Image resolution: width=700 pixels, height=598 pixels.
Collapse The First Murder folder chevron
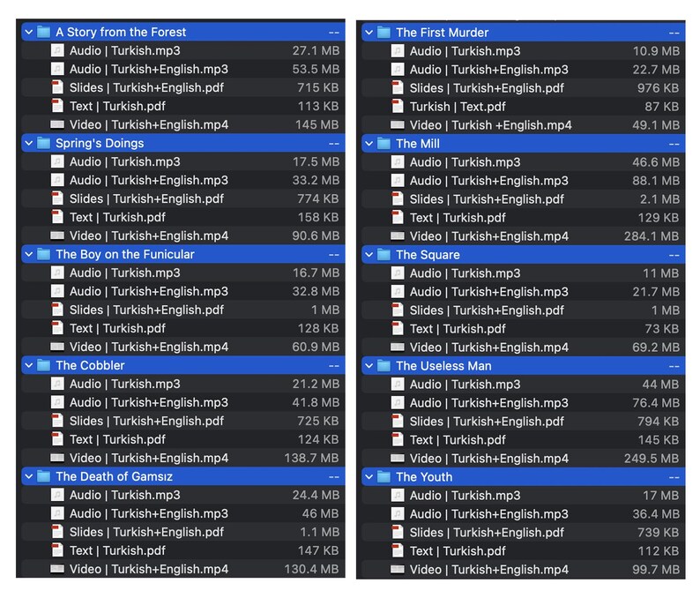click(x=369, y=33)
